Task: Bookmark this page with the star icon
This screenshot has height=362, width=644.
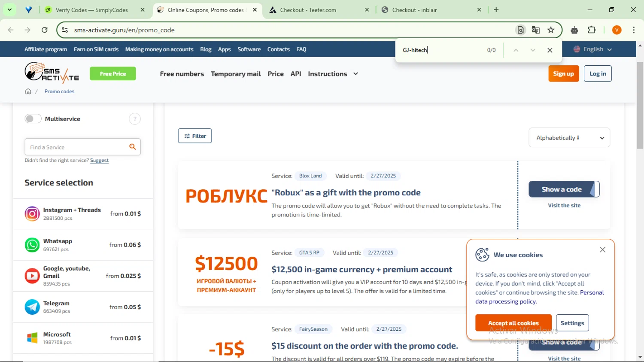Action: pyautogui.click(x=551, y=30)
